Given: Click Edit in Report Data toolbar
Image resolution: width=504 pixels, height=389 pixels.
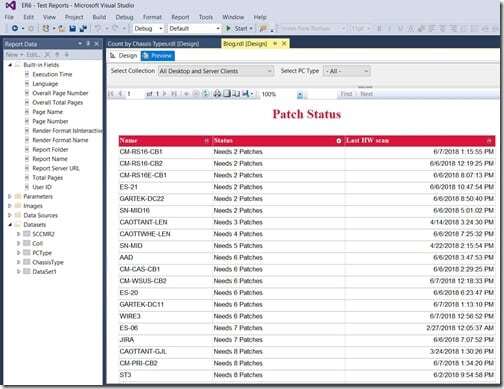Looking at the screenshot, I should coord(32,55).
